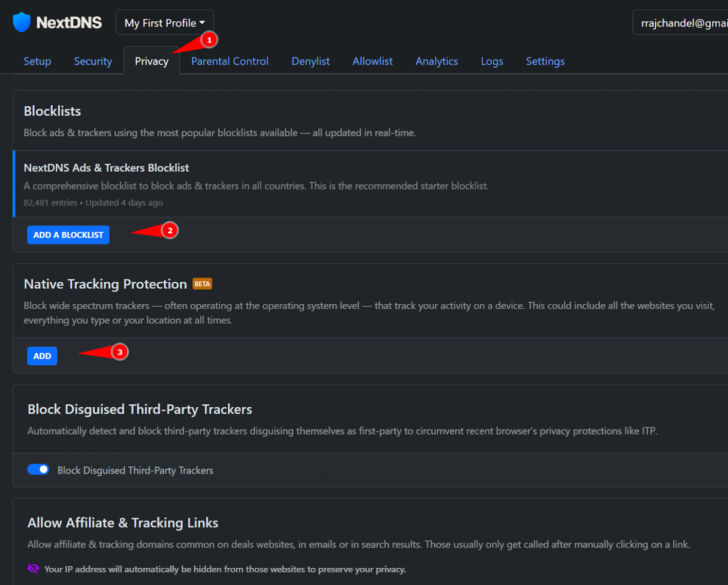Viewport: 728px width, 585px height.
Task: Toggle off Block Disguised Third-Party Trackers
Action: (x=38, y=469)
